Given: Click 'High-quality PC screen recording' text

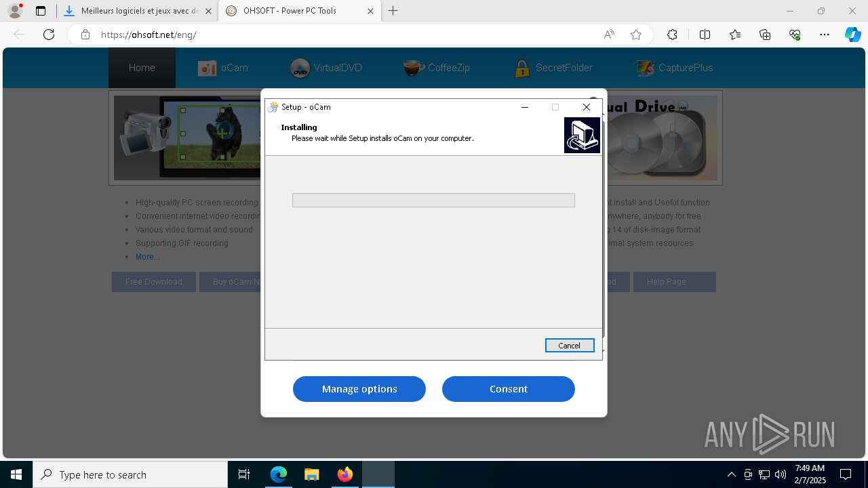Looking at the screenshot, I should pos(197,203).
